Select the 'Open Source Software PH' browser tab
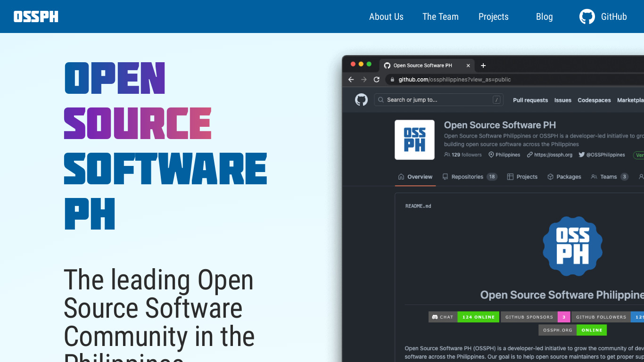644x362 pixels. coord(427,66)
